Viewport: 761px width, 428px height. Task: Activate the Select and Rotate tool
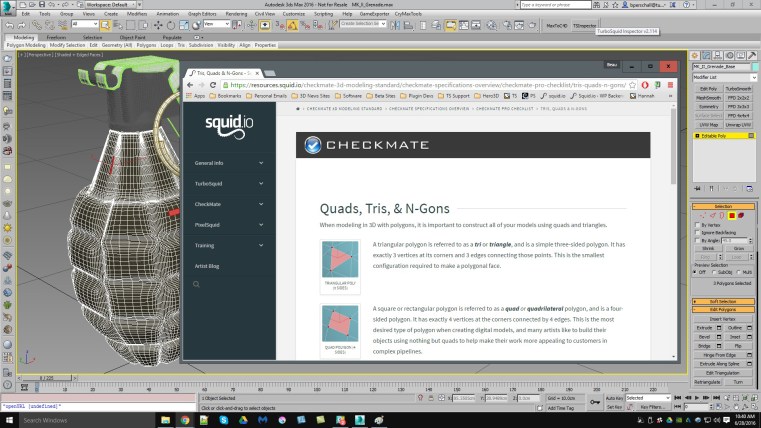pos(171,25)
